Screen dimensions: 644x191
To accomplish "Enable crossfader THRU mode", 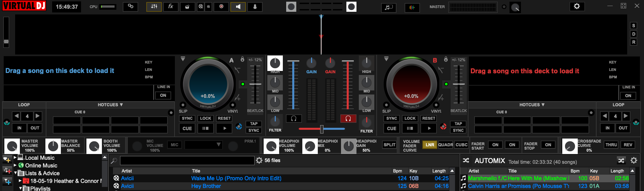I will (611, 145).
